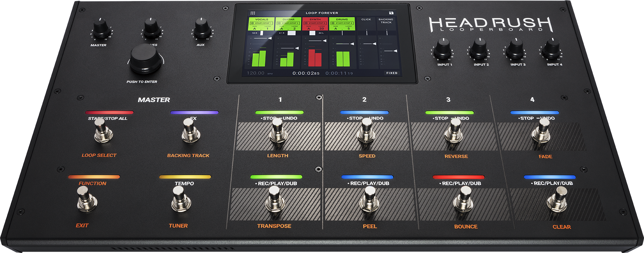Viewport: 644px width, 253px height.
Task: Tap the Drums layers value 5
Action: pyautogui.click(x=348, y=29)
